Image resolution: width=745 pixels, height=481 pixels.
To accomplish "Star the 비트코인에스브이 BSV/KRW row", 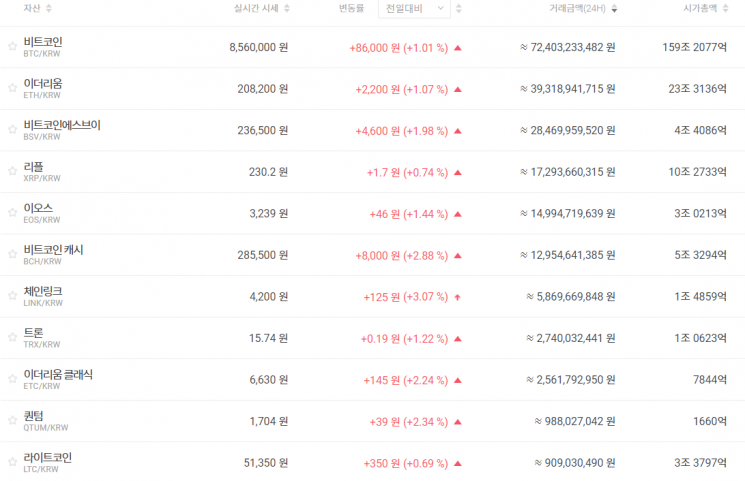I will (x=12, y=129).
